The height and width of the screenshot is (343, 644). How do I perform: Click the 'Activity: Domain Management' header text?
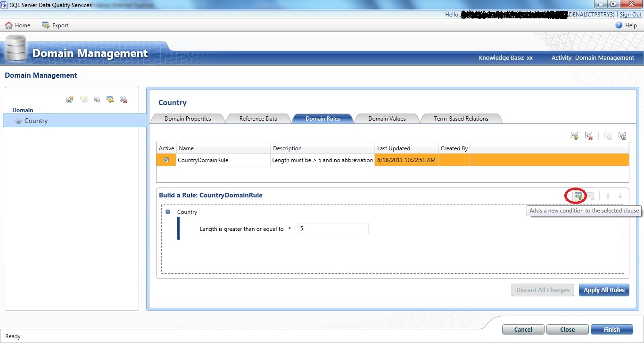tap(593, 57)
